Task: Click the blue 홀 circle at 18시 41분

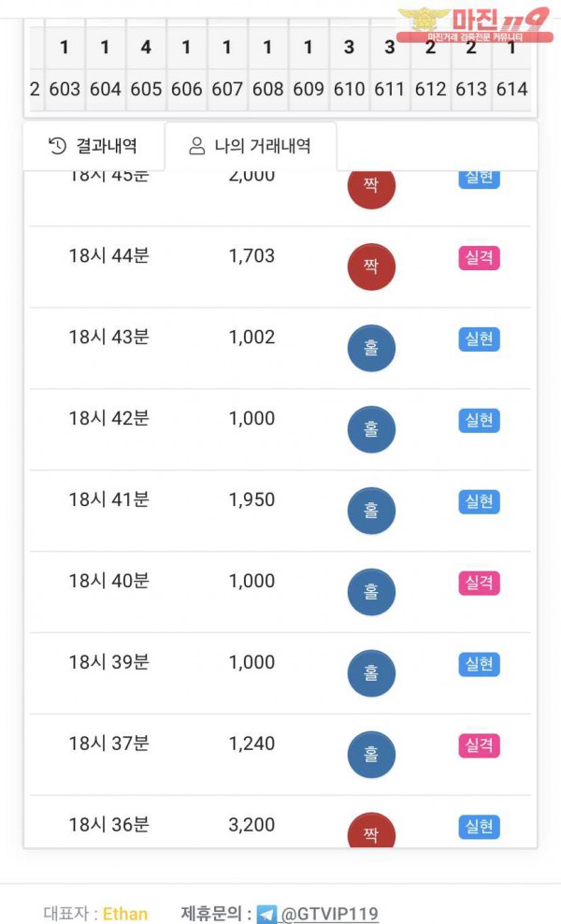Action: click(x=371, y=511)
